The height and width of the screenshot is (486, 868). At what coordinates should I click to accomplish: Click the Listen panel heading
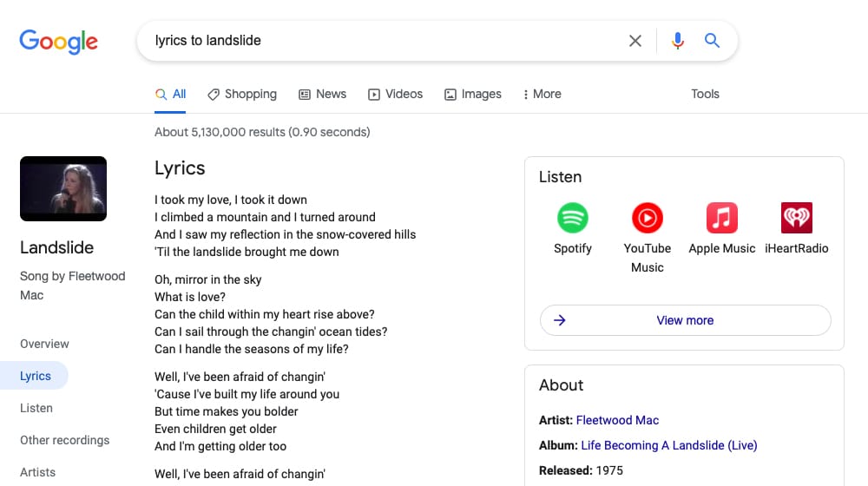pos(560,177)
